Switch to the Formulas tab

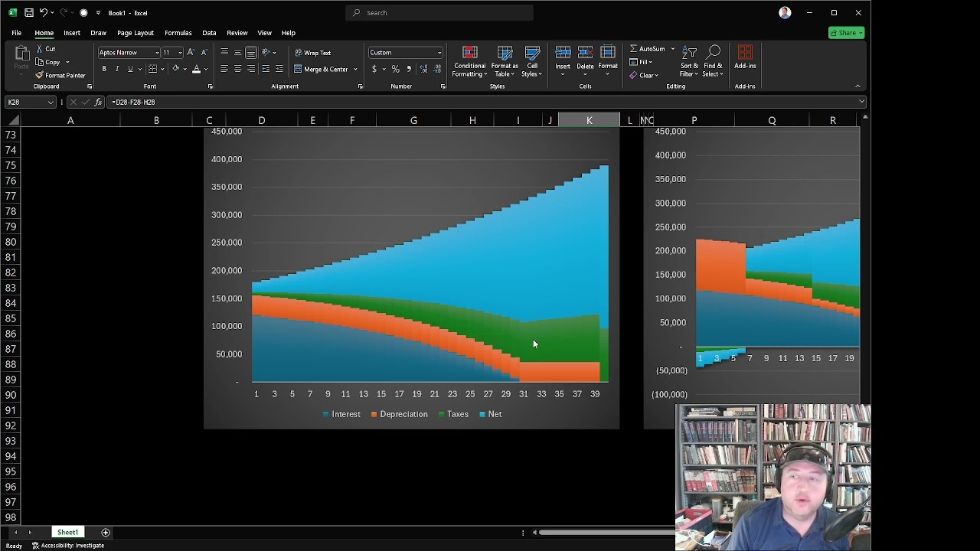(178, 33)
